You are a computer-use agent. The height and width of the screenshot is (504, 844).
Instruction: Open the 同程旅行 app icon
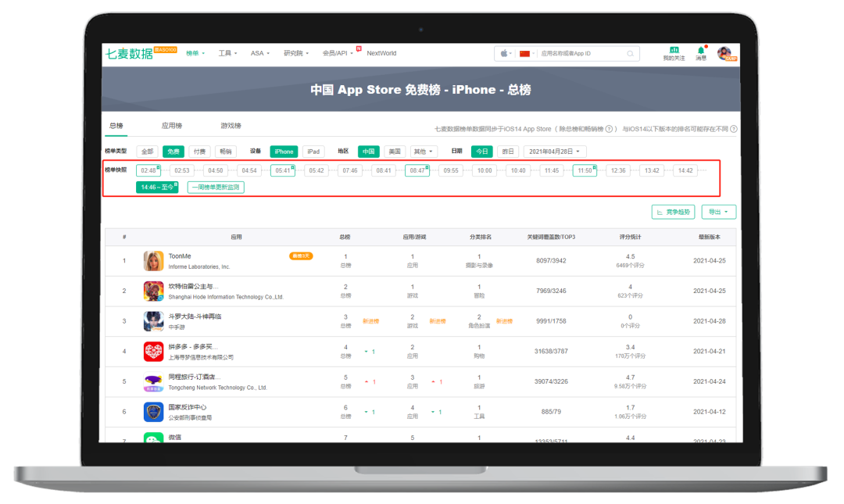pos(153,382)
